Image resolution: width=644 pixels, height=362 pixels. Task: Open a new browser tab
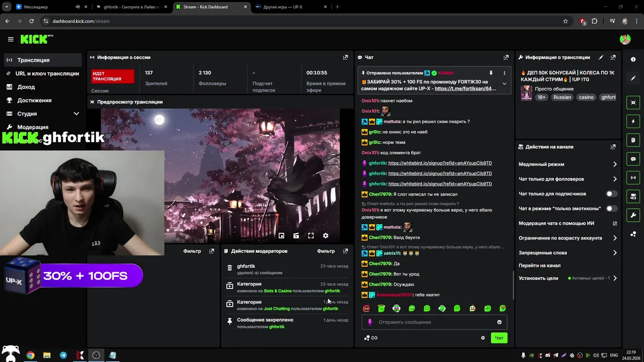337,7
